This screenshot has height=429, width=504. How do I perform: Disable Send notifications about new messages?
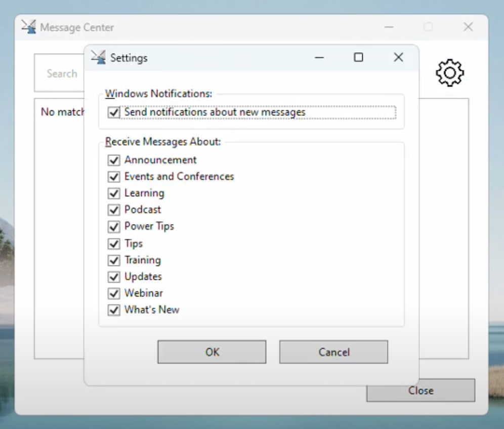tap(113, 112)
